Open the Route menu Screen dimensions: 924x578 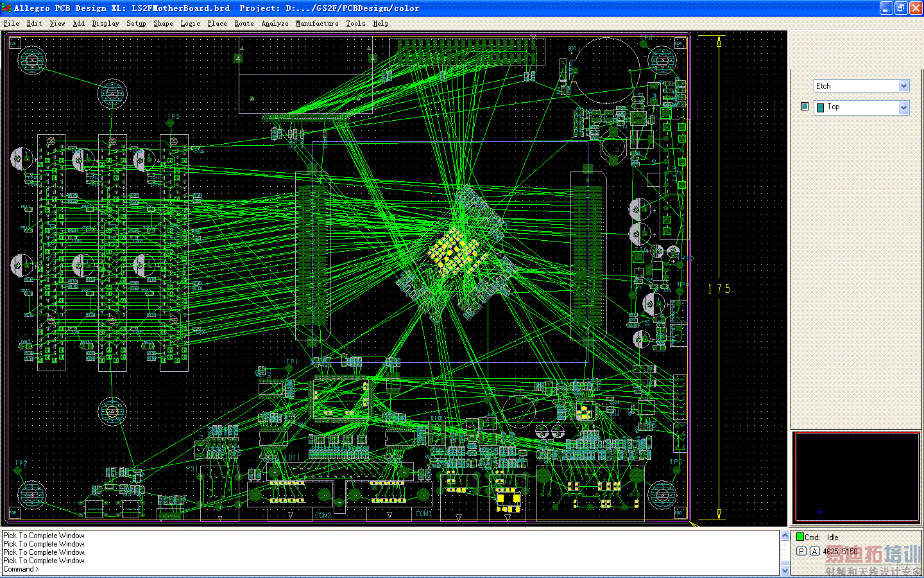[x=244, y=23]
